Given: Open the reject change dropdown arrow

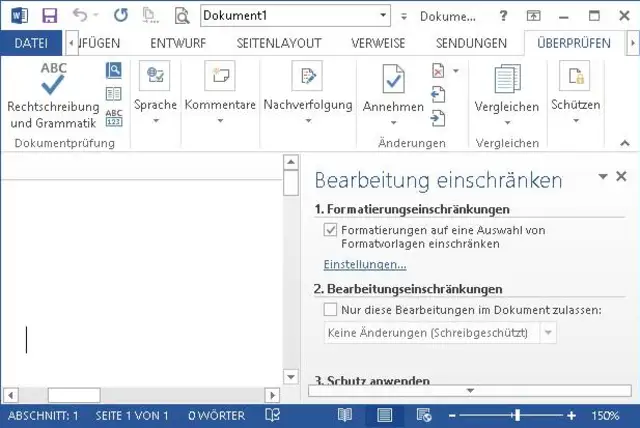Looking at the screenshot, I should tap(456, 71).
